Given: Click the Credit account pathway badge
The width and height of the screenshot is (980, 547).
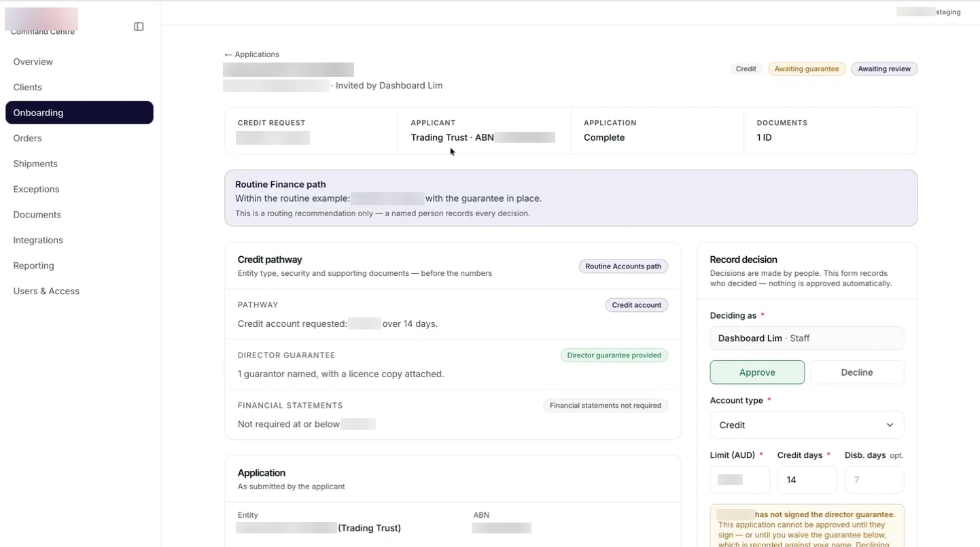Looking at the screenshot, I should pos(636,305).
